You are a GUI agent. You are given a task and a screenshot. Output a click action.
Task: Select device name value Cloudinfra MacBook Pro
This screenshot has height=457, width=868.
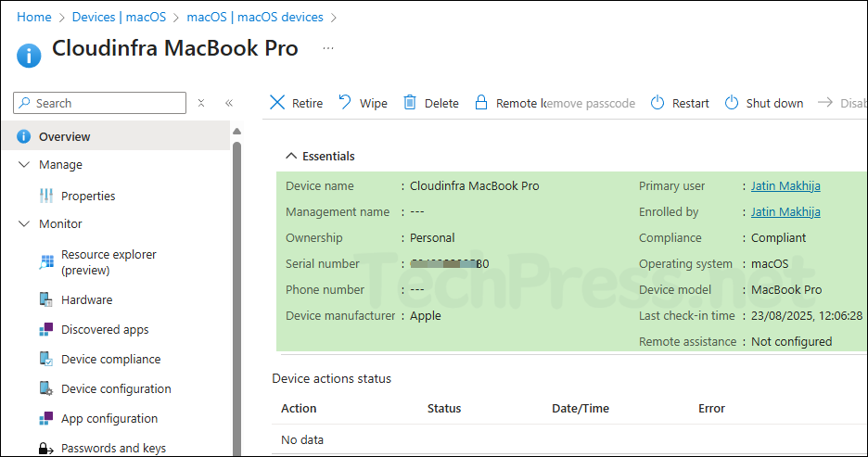pos(475,186)
